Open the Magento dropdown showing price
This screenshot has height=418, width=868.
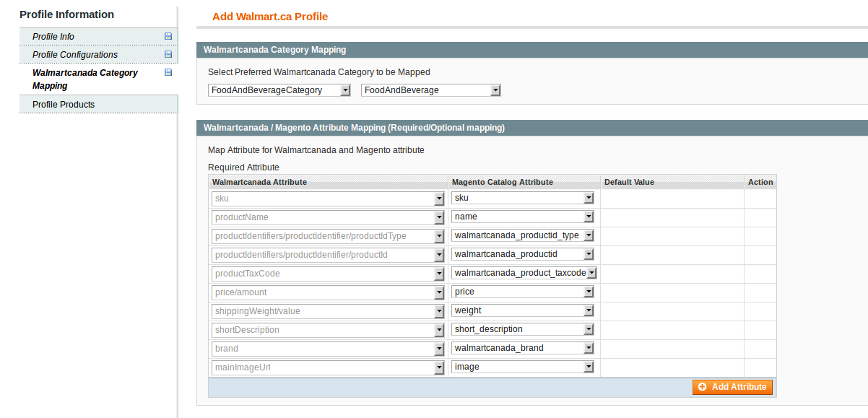(523, 292)
